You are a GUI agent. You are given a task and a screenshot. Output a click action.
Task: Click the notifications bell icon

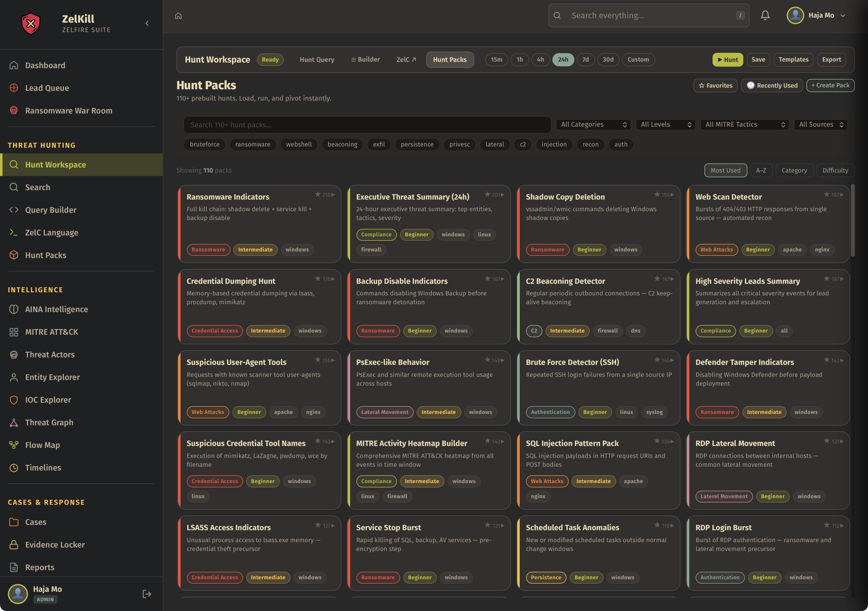(x=765, y=15)
